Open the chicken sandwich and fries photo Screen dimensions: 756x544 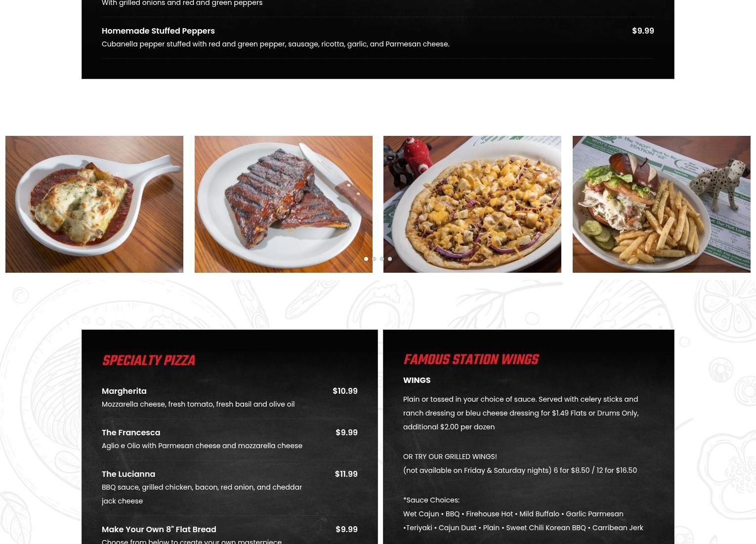tap(662, 204)
